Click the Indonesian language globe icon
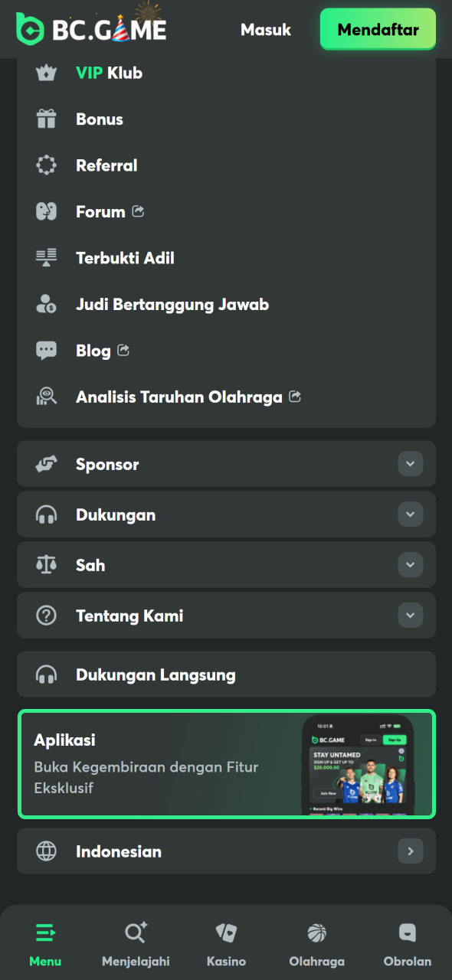Screen dimensions: 452x980 [46, 851]
